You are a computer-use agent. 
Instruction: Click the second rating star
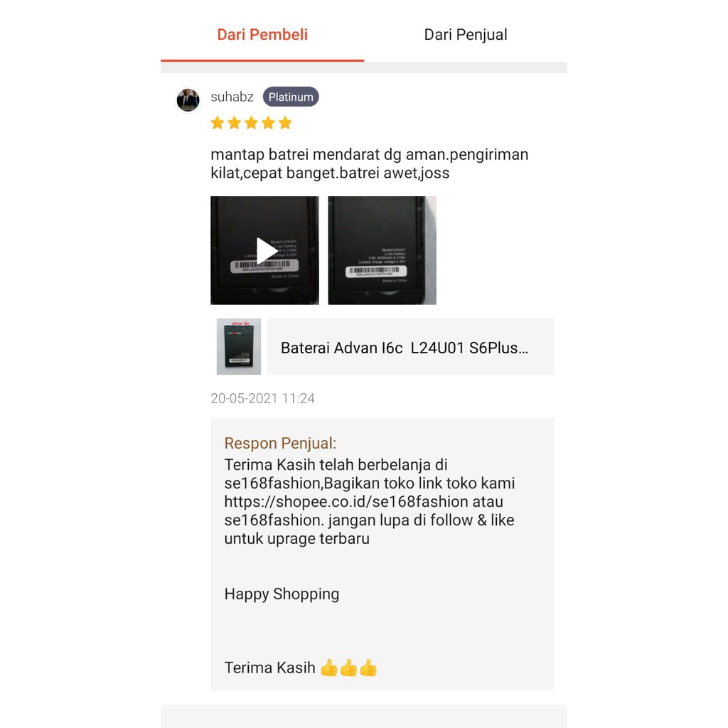click(235, 123)
